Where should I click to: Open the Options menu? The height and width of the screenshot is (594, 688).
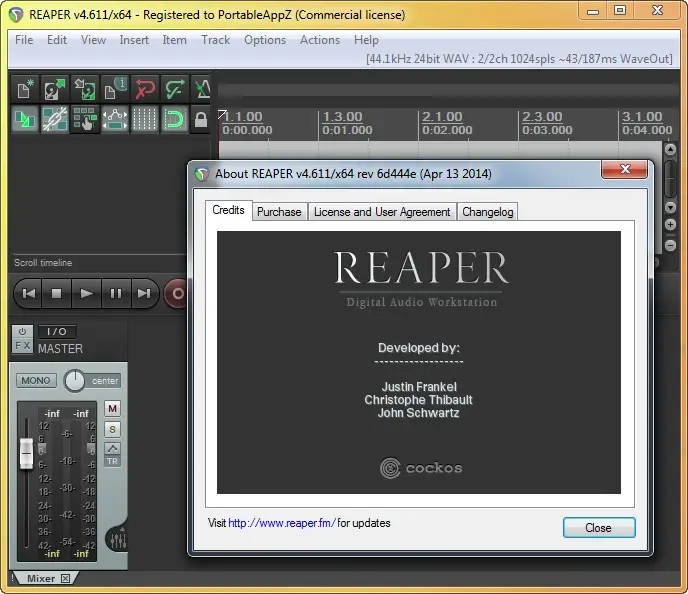click(265, 40)
